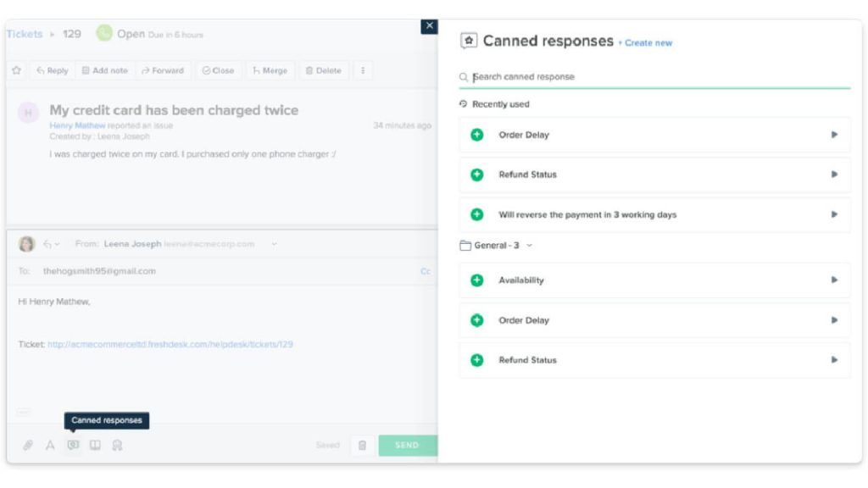The image size is (868, 488).
Task: Open solution articles book icon
Action: [95, 445]
